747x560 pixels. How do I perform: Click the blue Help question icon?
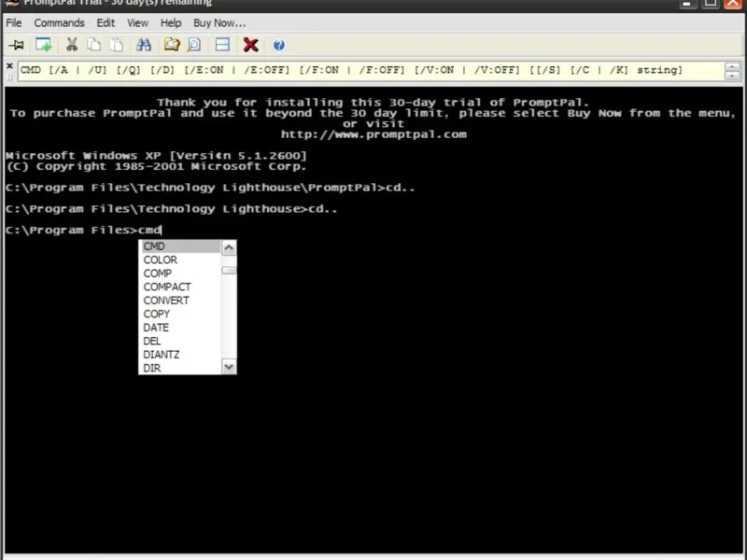click(x=278, y=45)
